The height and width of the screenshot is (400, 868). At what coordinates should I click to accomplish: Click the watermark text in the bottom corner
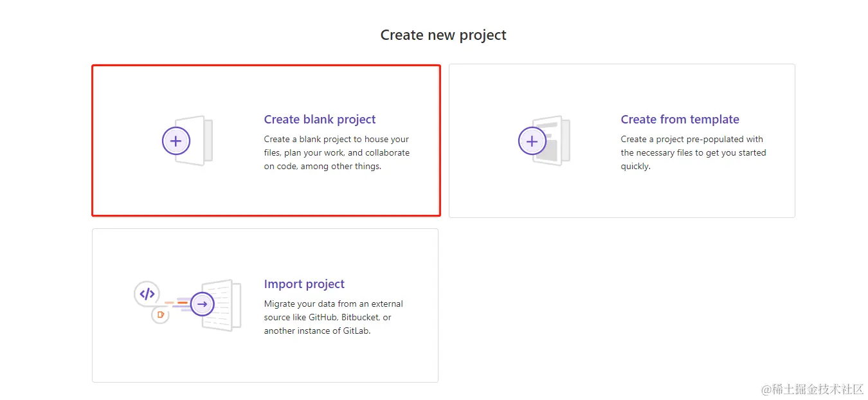(x=812, y=389)
